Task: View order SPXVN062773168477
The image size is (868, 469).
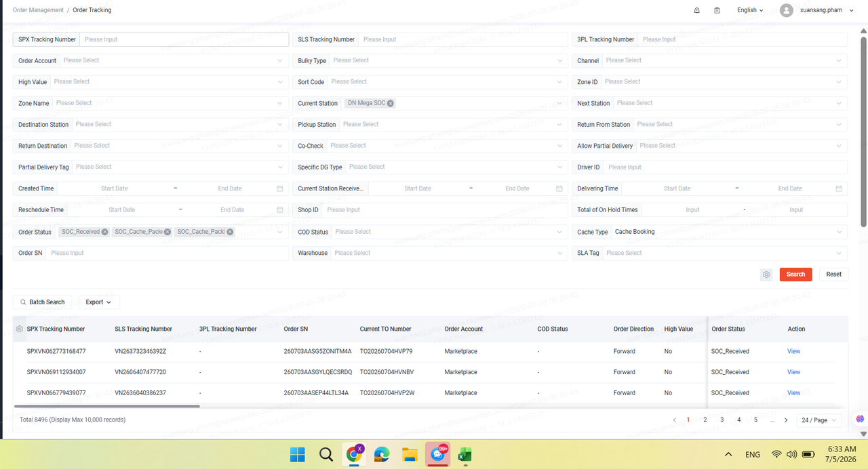Action: tap(793, 351)
